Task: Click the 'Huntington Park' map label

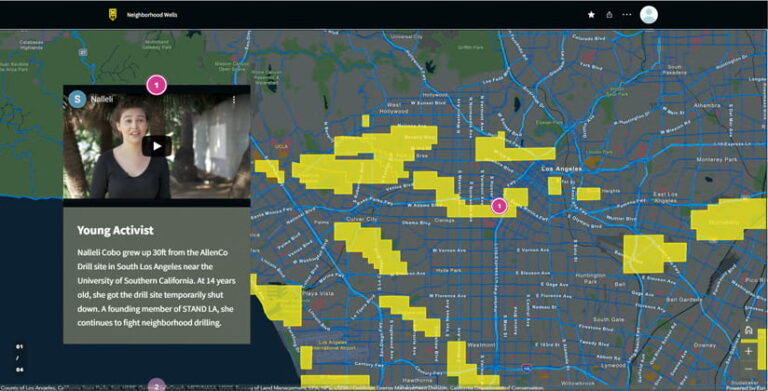Action: click(x=590, y=278)
